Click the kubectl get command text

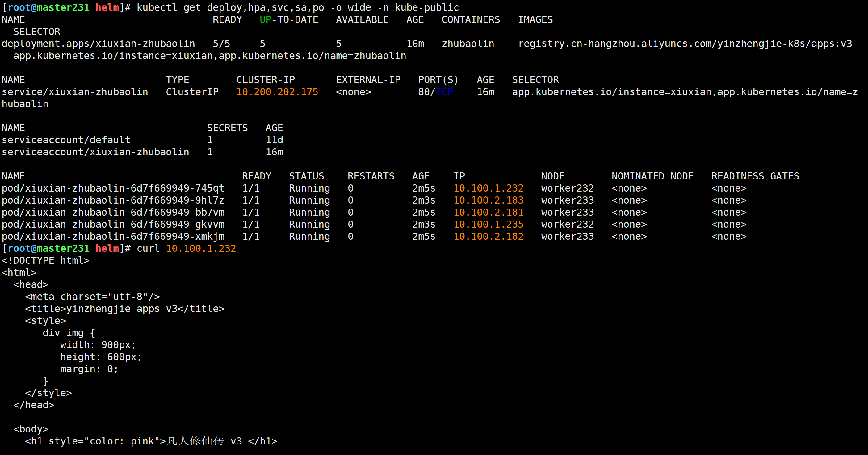point(298,7)
